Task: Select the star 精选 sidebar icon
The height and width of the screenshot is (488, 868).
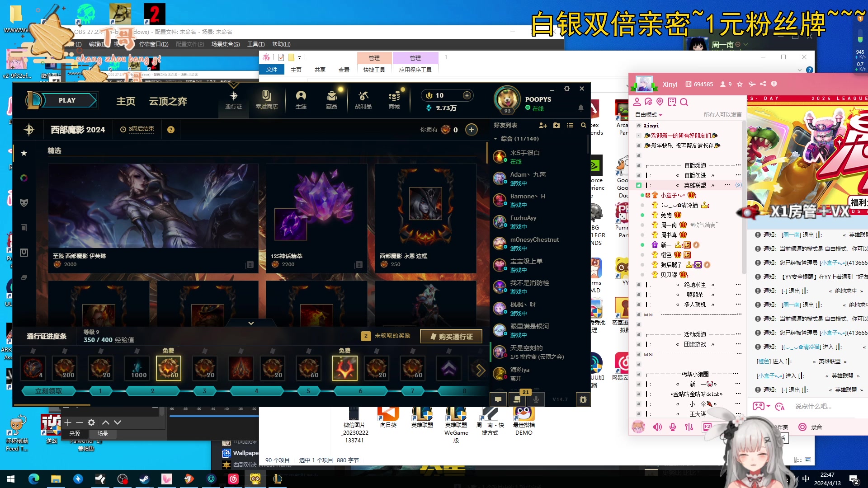Action: 24,153
